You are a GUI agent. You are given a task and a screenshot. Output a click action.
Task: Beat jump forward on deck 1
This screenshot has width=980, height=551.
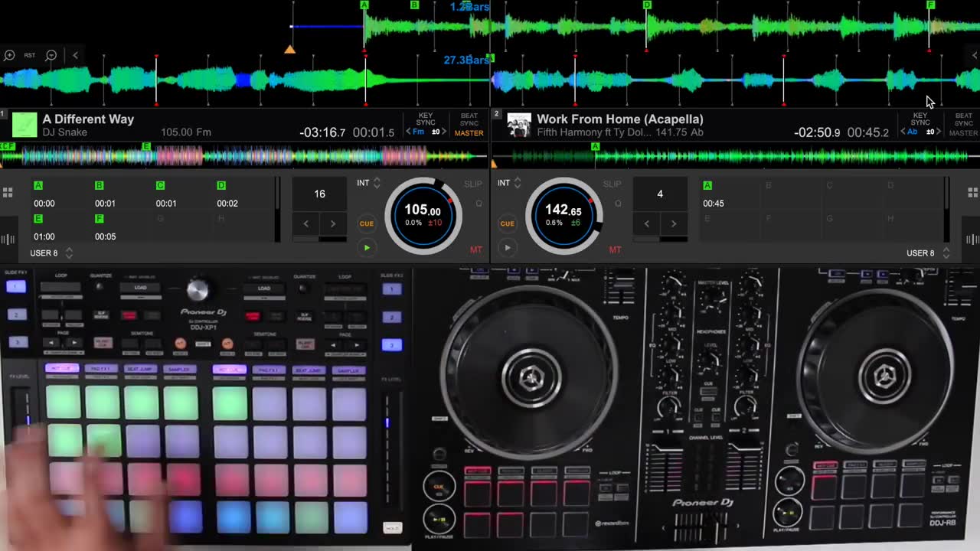tap(332, 223)
